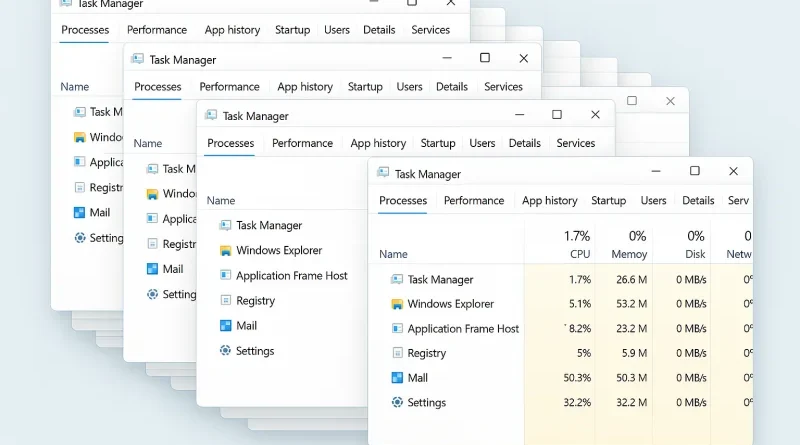Click Settings gear icon in second-from-front window
800x445 pixels.
coord(225,350)
